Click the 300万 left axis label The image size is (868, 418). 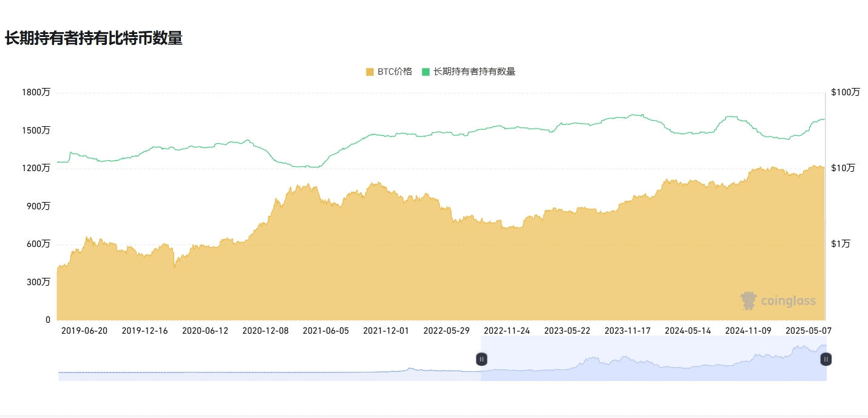(39, 282)
